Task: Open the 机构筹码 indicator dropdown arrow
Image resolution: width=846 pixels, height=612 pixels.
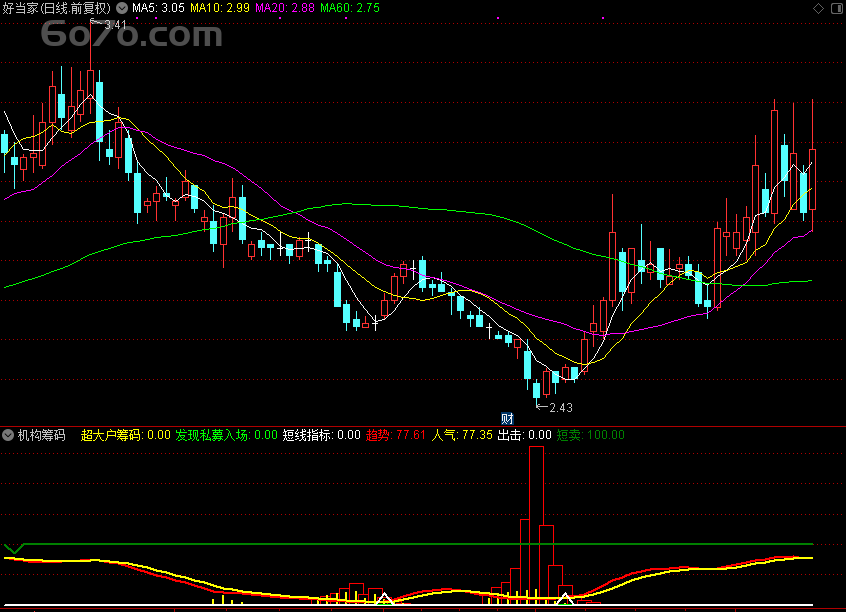Action: (x=8, y=435)
